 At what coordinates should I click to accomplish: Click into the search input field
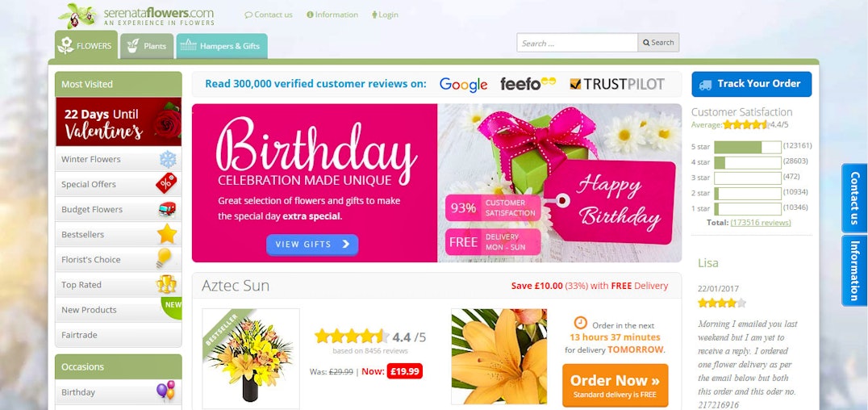pyautogui.click(x=578, y=43)
